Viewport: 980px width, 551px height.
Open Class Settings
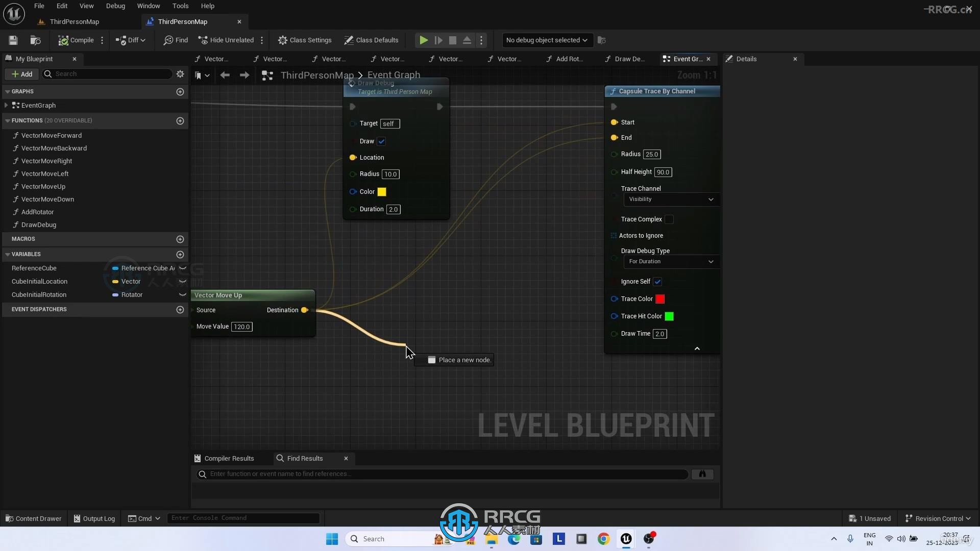[x=305, y=40]
